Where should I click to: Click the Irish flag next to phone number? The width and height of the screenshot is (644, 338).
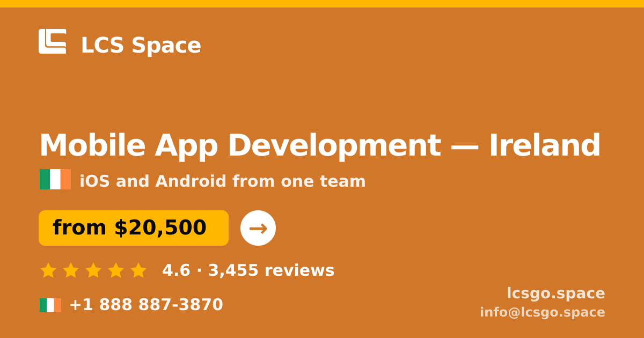click(x=50, y=305)
